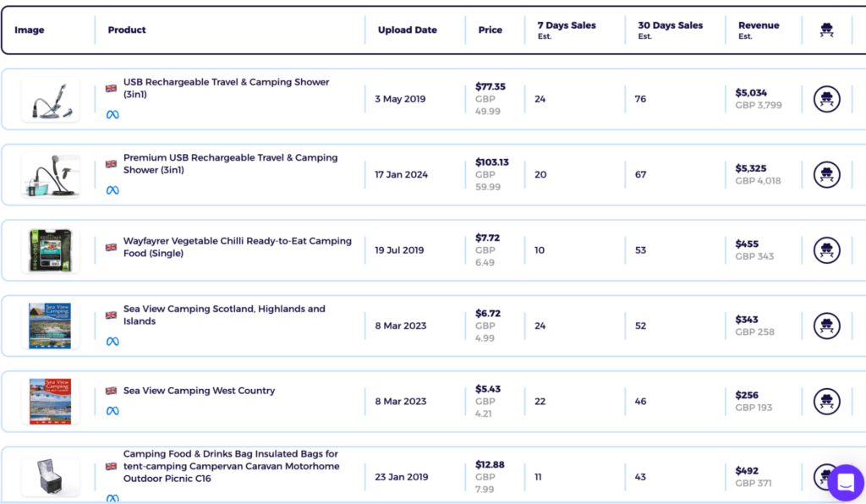Viewport: 866px width, 504px height.
Task: Click the Meta icon below Premium USB Rechargeable Shower
Action: [111, 189]
